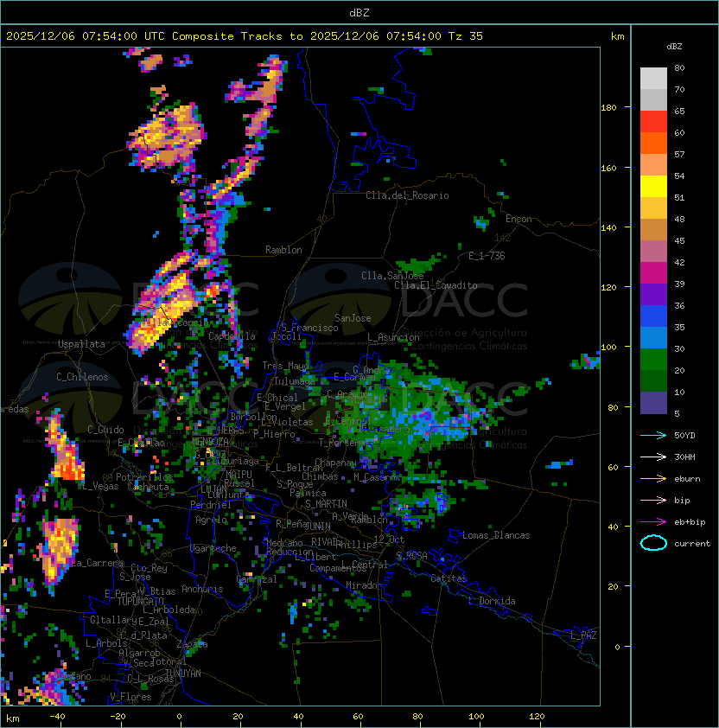Pick the red 60–65 dBZ legend swatch
The width and height of the screenshot is (719, 728).
pyautogui.click(x=653, y=122)
